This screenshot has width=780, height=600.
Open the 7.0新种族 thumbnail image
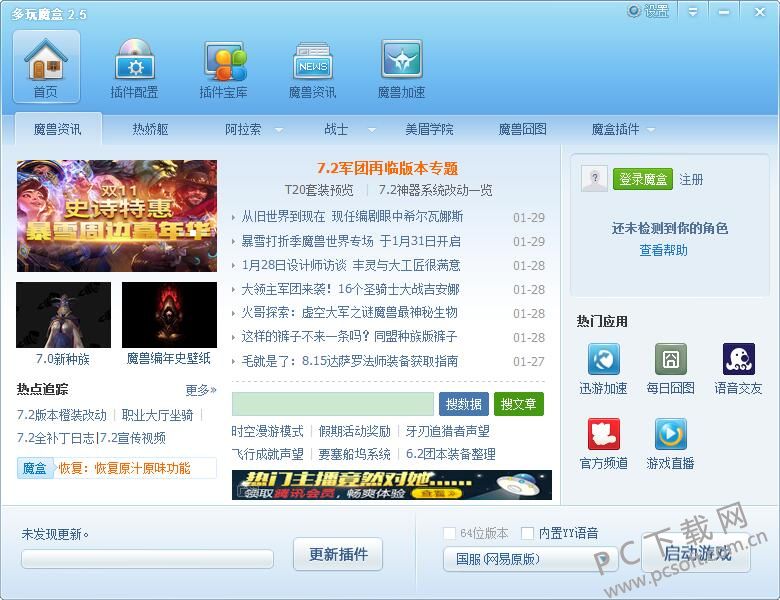[63, 315]
